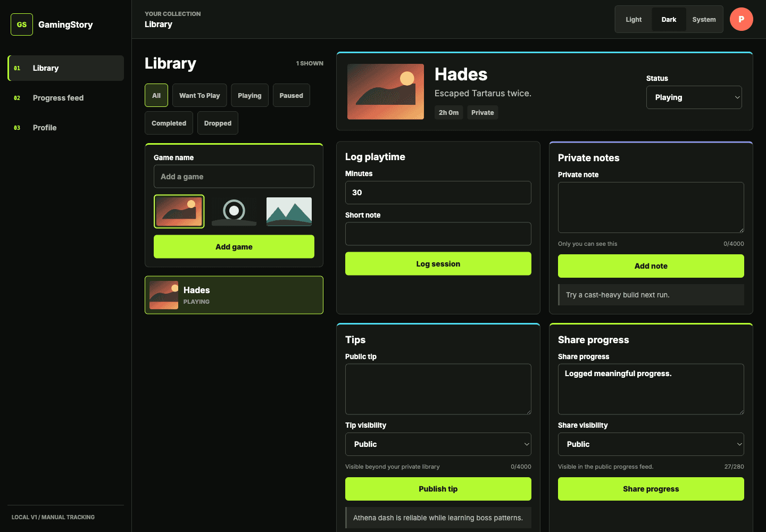Click the Hades large cover art
766x532 pixels.
386,92
